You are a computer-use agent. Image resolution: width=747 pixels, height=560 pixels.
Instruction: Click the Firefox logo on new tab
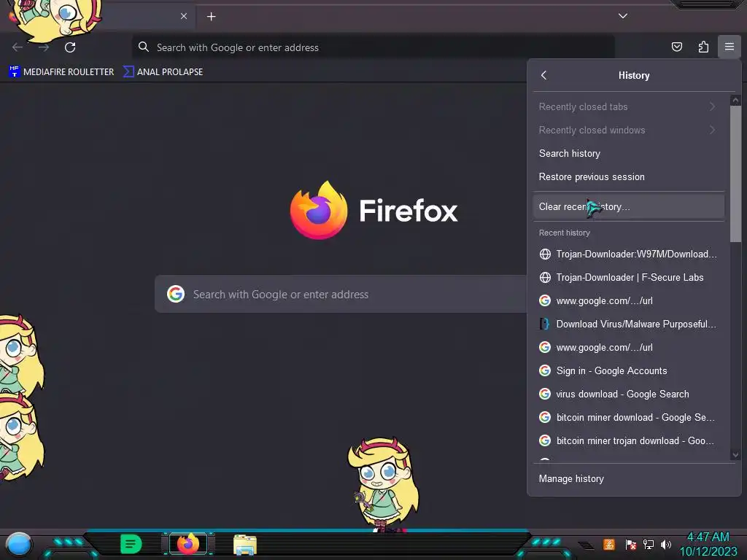(x=319, y=210)
